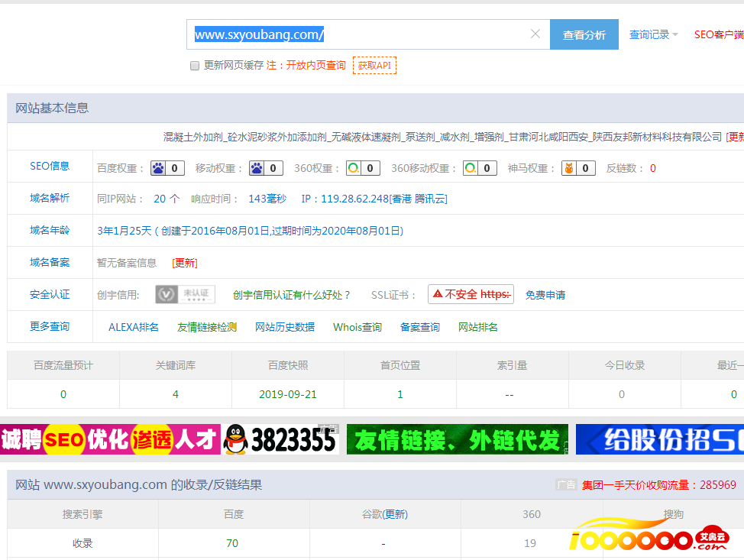Viewport: 744px width, 560px height.
Task: Open the 友情链接检测 query
Action: [x=207, y=327]
